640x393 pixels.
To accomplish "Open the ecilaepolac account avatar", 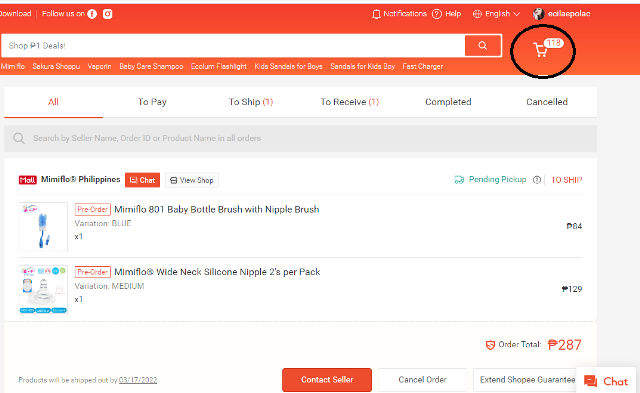I will click(538, 14).
